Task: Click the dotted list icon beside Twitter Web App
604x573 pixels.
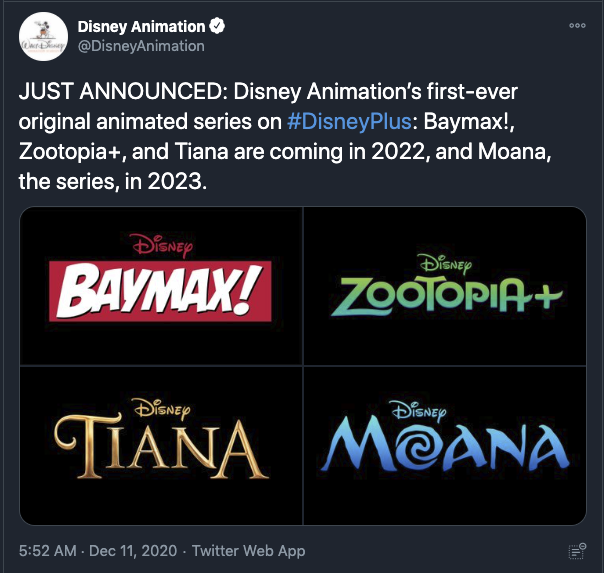Action: coord(577,551)
